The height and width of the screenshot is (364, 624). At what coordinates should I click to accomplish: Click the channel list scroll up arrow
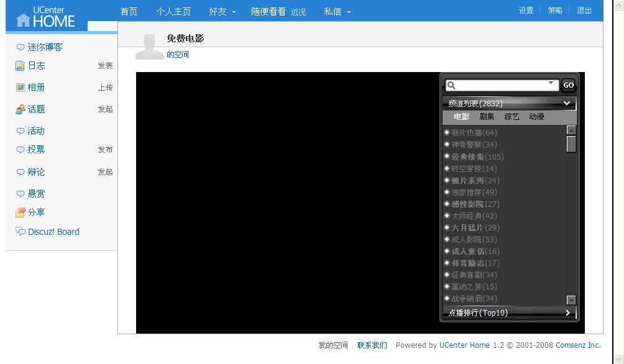[571, 130]
